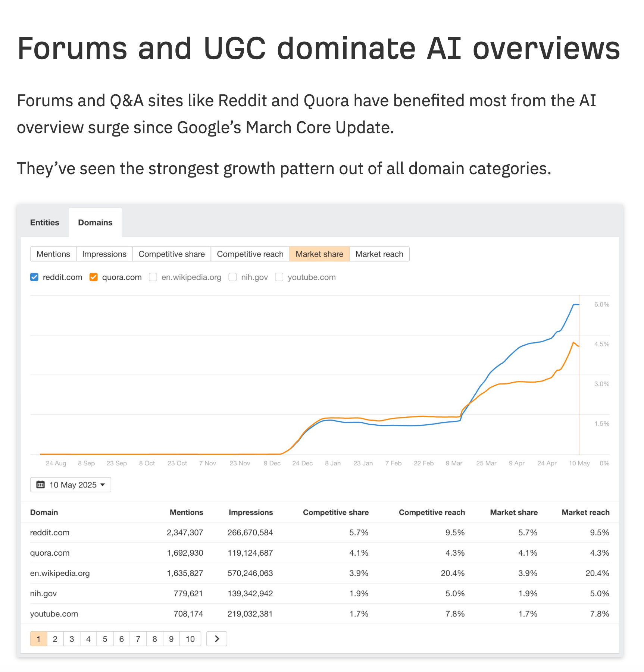Go to page 2 of results
644x672 pixels.
point(55,639)
